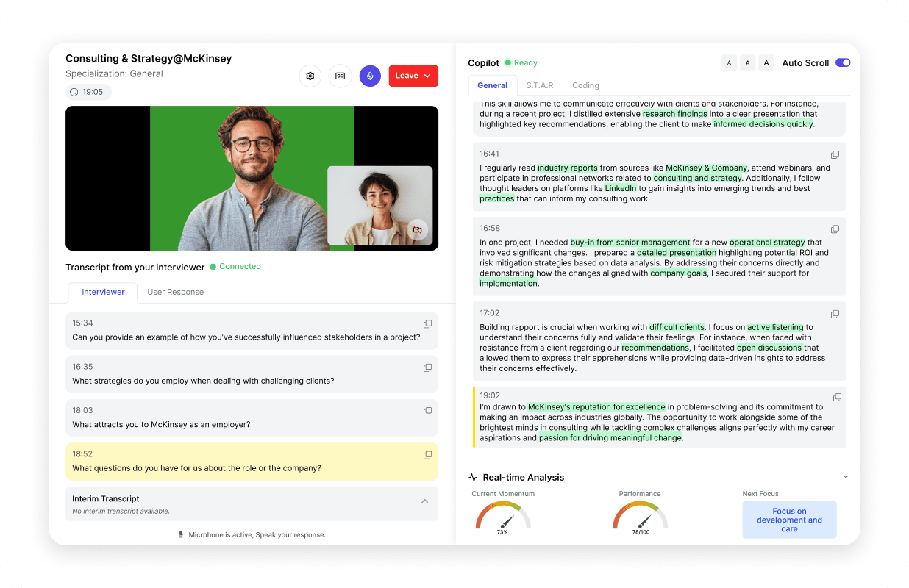Image resolution: width=909 pixels, height=588 pixels.
Task: Click the green Connected status text
Action: click(x=240, y=266)
